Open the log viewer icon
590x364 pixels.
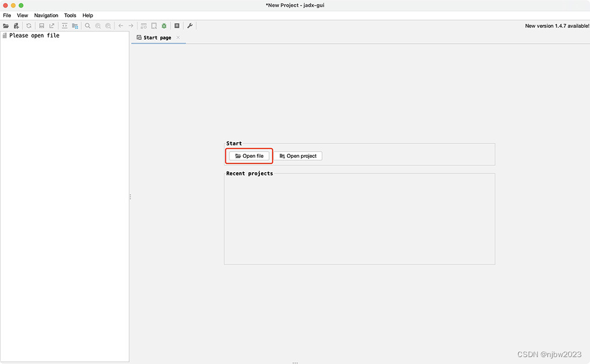pos(177,25)
